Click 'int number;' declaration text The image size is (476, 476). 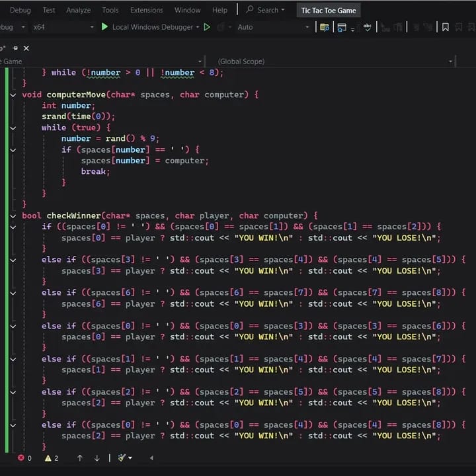point(69,106)
